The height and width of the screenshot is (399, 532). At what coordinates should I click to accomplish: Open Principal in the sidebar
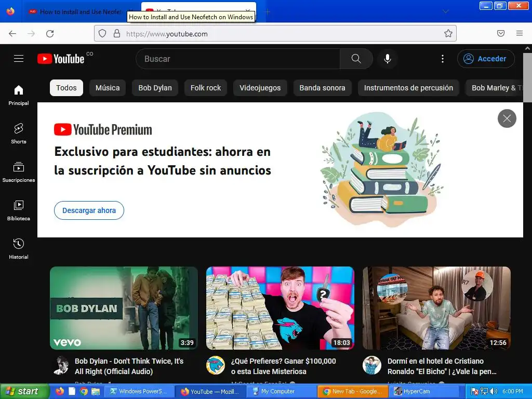[19, 96]
